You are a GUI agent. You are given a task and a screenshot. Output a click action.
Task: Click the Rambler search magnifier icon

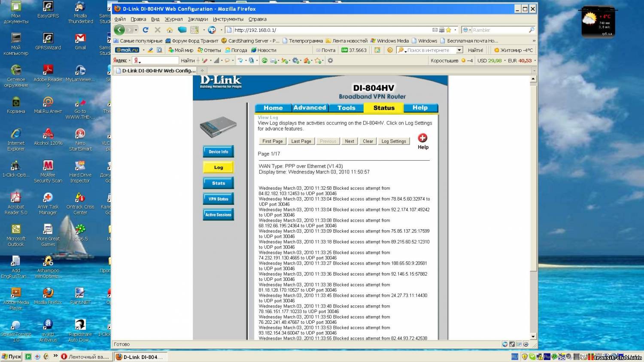[532, 30]
